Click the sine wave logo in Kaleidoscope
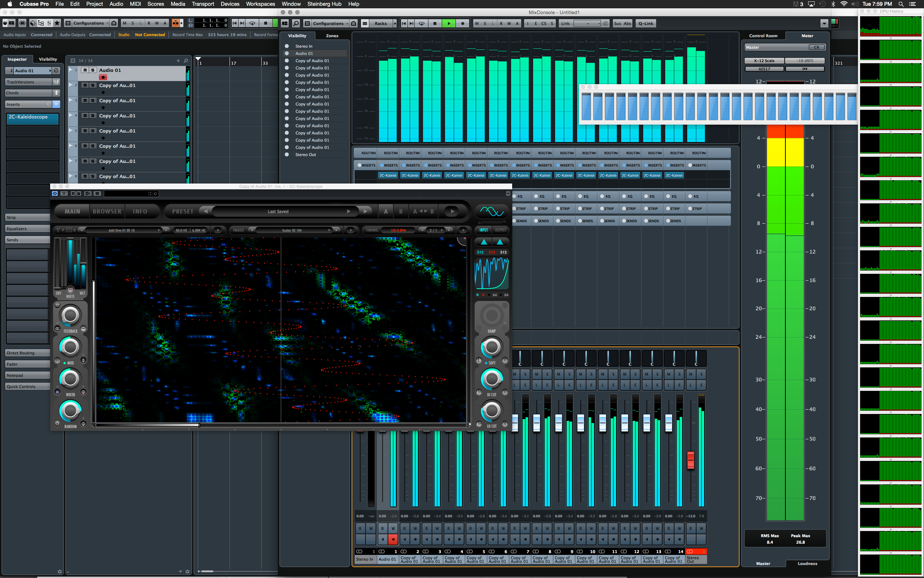Image resolution: width=924 pixels, height=578 pixels. [x=492, y=211]
